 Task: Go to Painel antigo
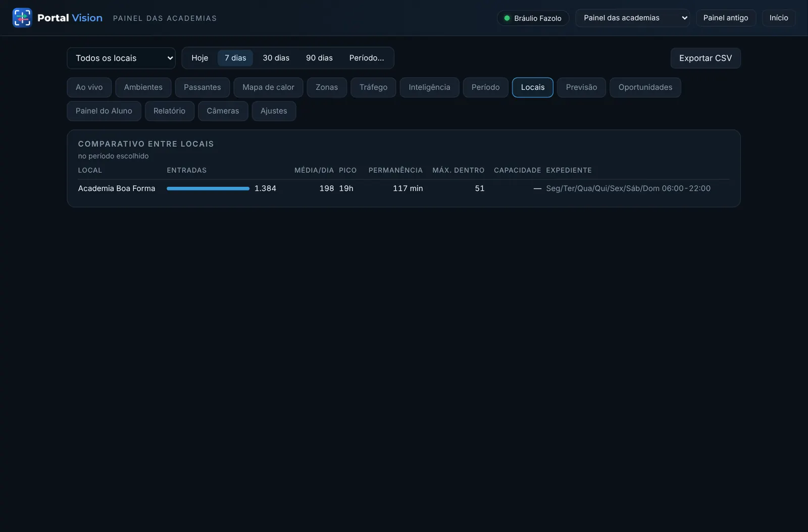[x=726, y=18]
